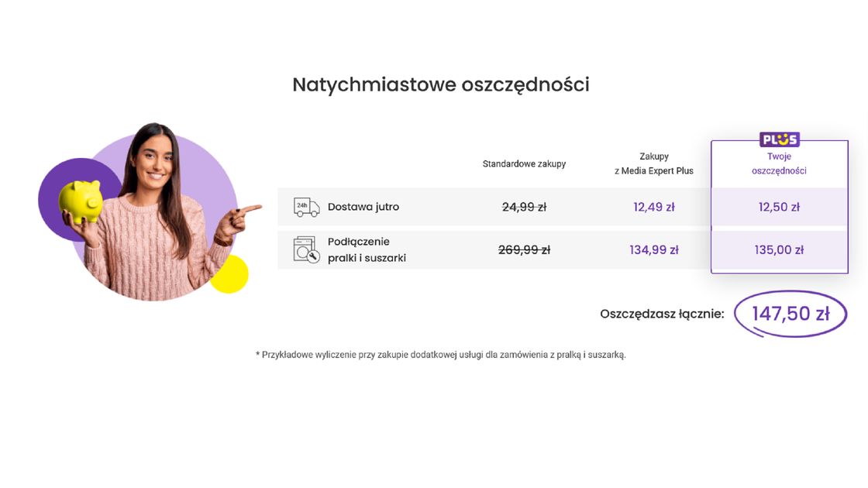Click the yellow piggy bank
The width and height of the screenshot is (868, 488).
(81, 201)
